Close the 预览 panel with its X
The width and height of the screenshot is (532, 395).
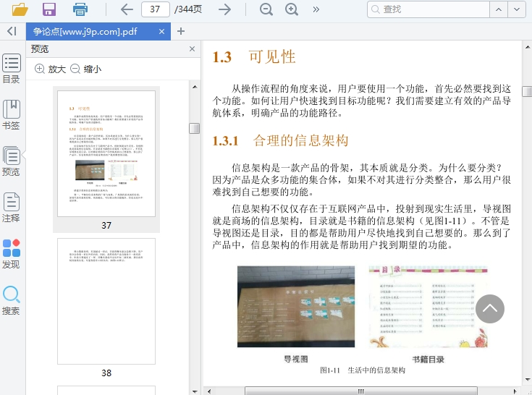(x=192, y=48)
